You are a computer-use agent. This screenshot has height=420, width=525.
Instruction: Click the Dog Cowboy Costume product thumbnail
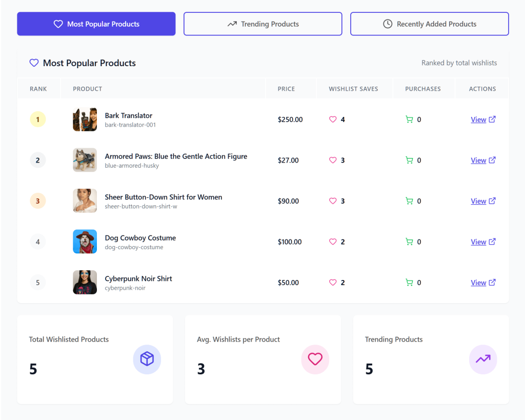[x=85, y=242]
